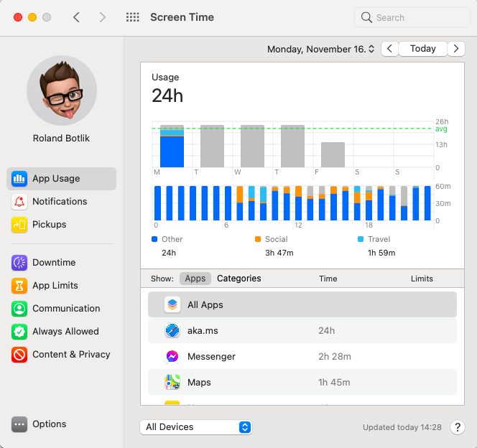Open Content & Privacy in the sidebar
This screenshot has width=477, height=448.
pyautogui.click(x=62, y=355)
